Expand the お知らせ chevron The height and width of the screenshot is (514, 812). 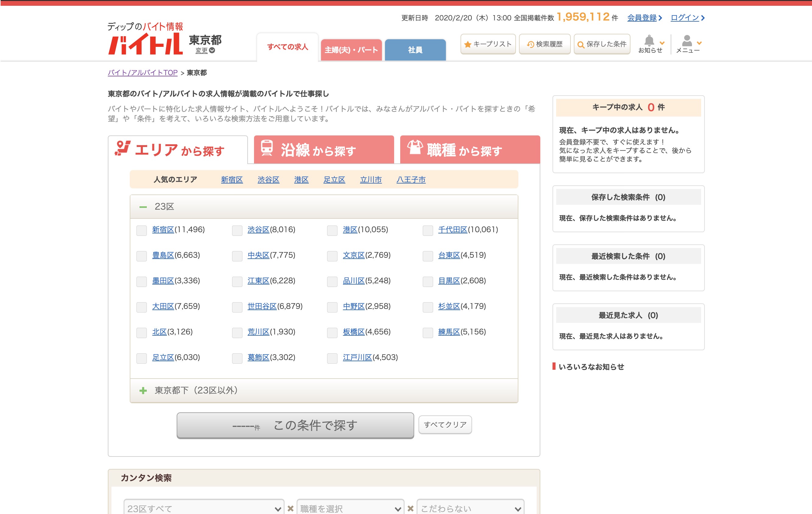pyautogui.click(x=662, y=43)
